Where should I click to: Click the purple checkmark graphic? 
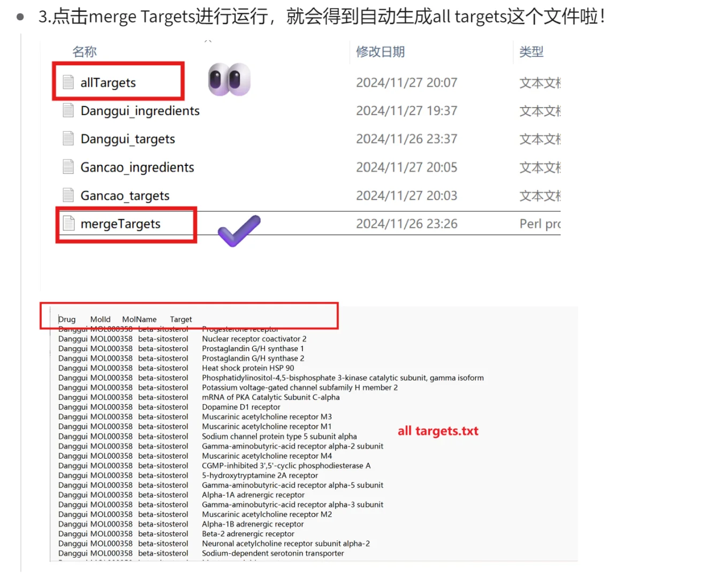(238, 231)
